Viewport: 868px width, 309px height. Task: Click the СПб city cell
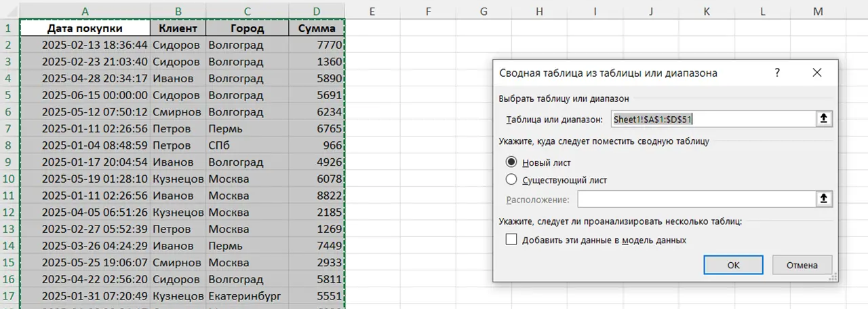[248, 145]
